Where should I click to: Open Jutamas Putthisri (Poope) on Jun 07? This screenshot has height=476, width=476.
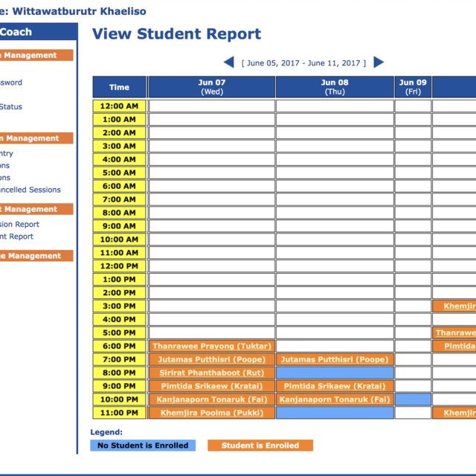[212, 359]
